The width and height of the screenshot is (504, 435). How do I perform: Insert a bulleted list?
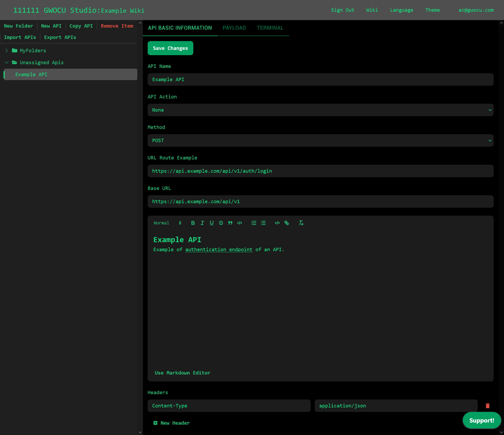[x=263, y=223]
